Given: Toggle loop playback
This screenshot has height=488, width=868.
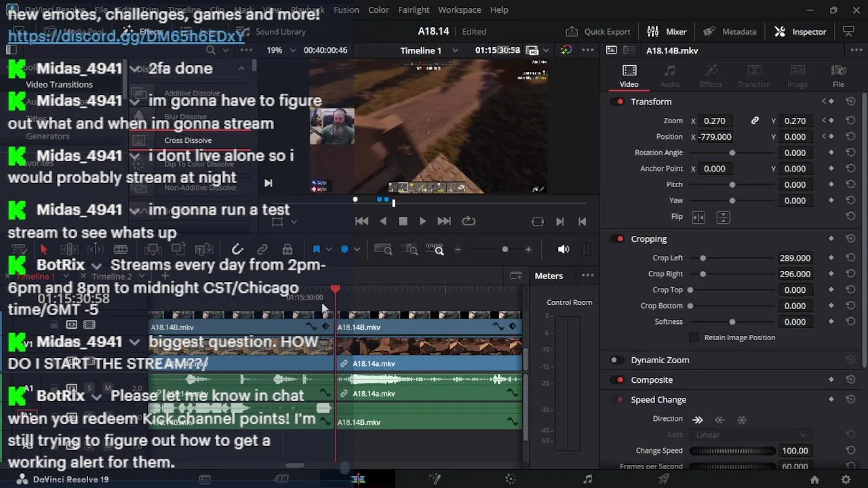Looking at the screenshot, I should coord(469,221).
